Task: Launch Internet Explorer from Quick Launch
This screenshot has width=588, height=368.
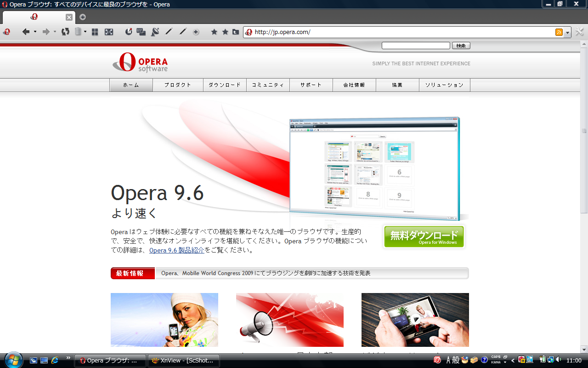Action: point(55,360)
